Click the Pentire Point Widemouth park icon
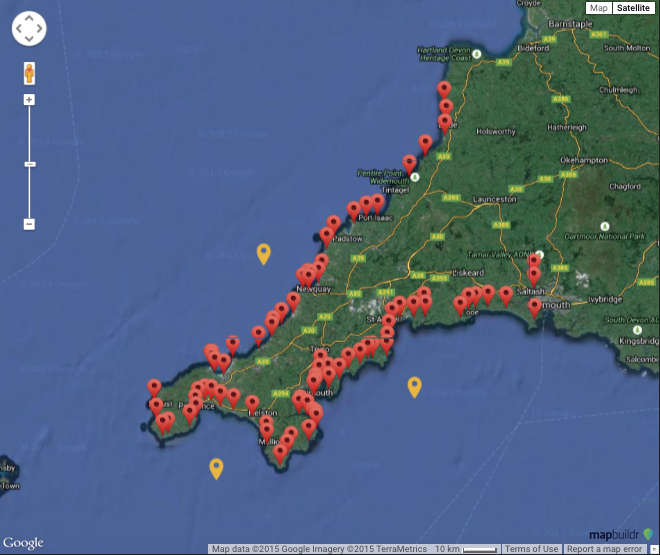This screenshot has height=555, width=660. (415, 177)
